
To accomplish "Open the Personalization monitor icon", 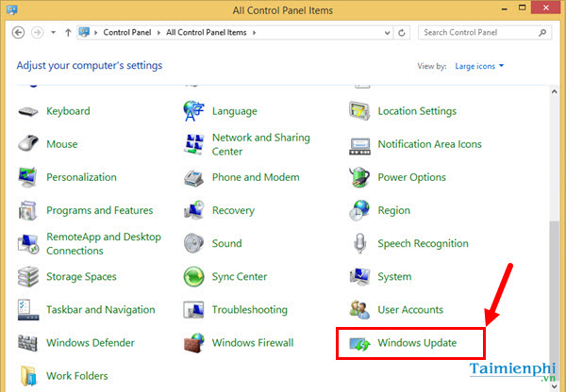I will coord(28,177).
